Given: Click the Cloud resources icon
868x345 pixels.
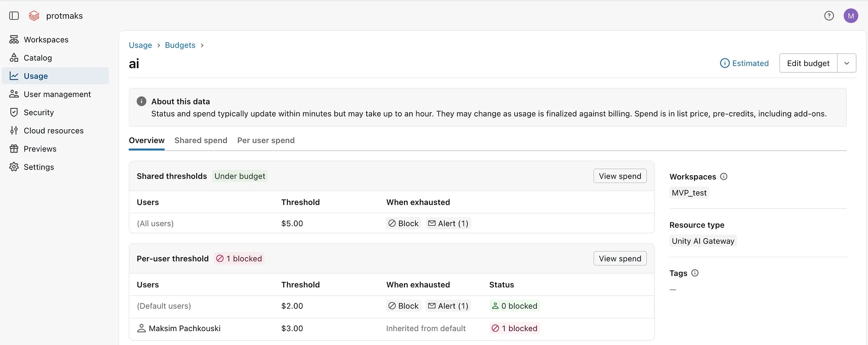Looking at the screenshot, I should [x=14, y=130].
